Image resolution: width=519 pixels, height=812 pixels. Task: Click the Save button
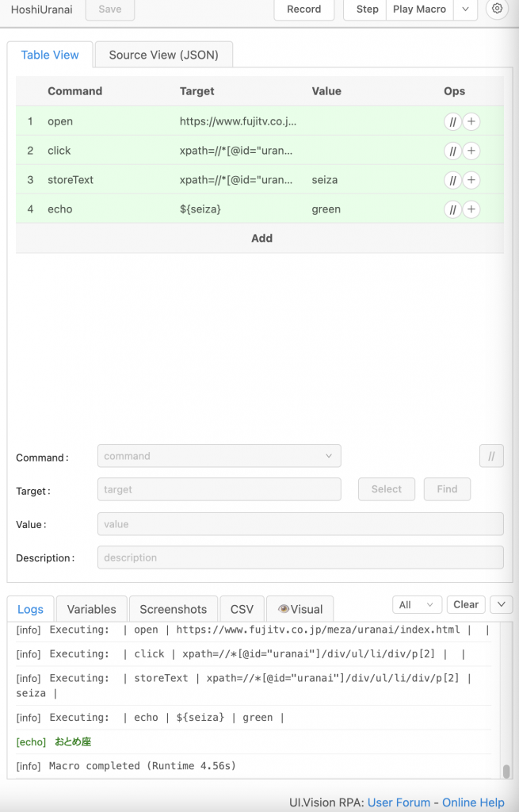point(109,10)
